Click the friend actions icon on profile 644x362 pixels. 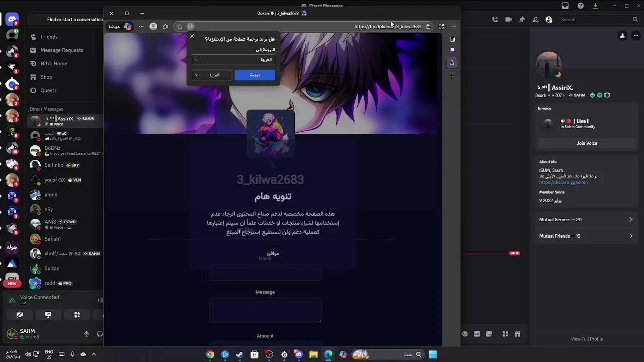click(x=622, y=36)
